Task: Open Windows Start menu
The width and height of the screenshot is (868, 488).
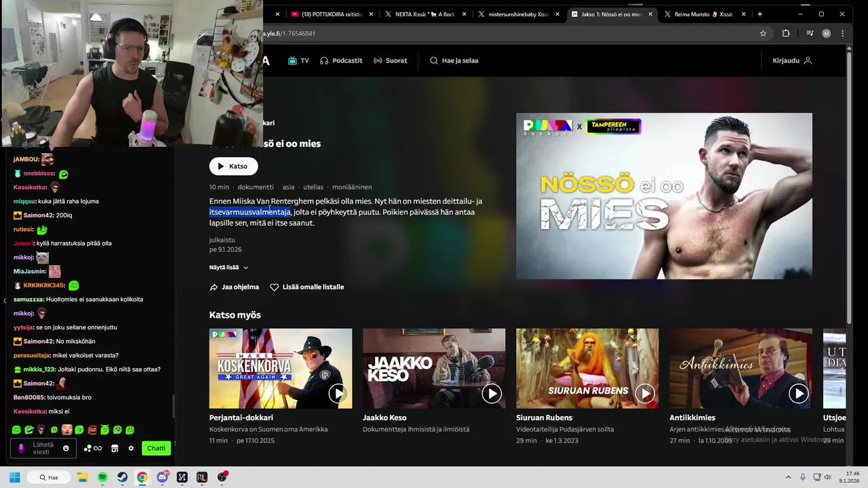Action: coord(14,477)
